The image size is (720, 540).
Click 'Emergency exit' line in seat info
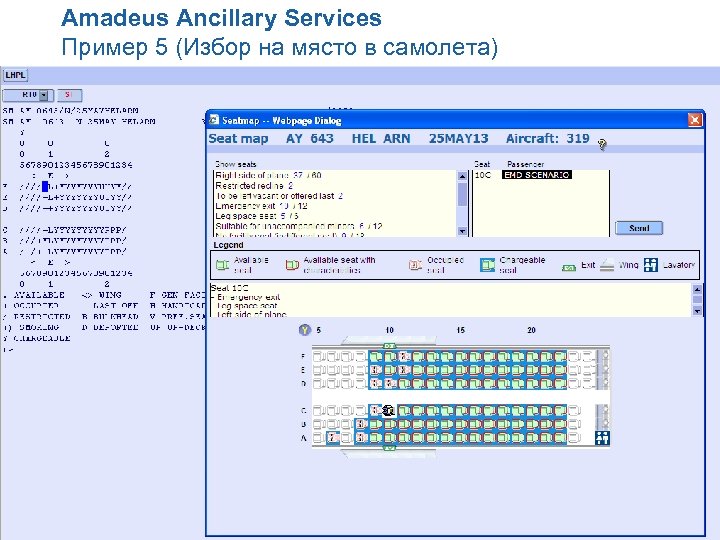click(248, 297)
